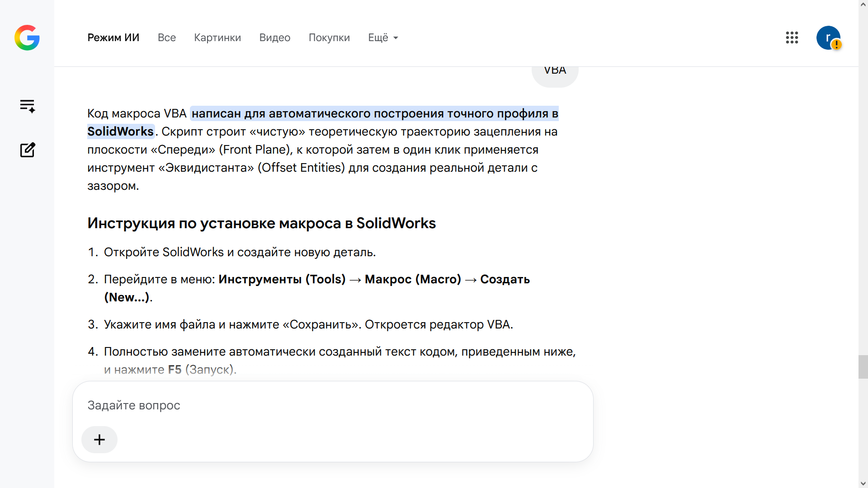
Task: Click the heading Инструкция по установке макроса
Action: (262, 223)
